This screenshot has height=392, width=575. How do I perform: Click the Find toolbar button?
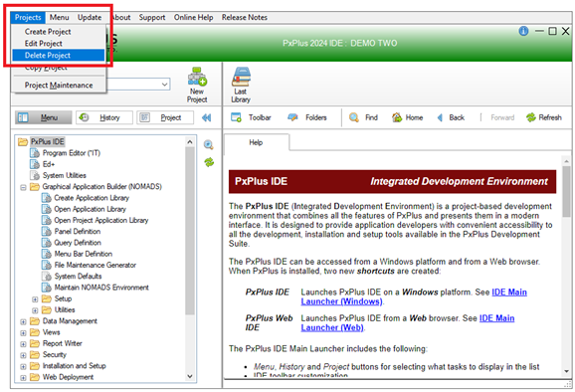click(x=363, y=117)
